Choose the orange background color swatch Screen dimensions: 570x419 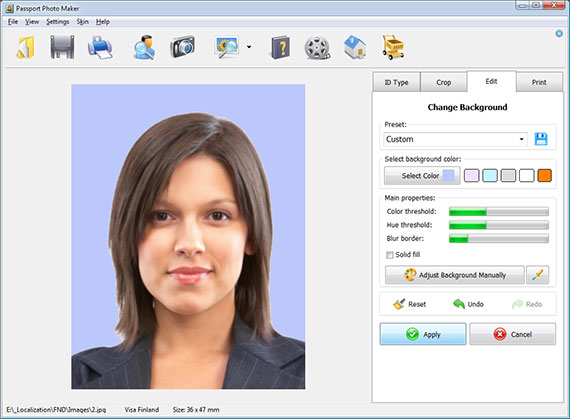[545, 176]
